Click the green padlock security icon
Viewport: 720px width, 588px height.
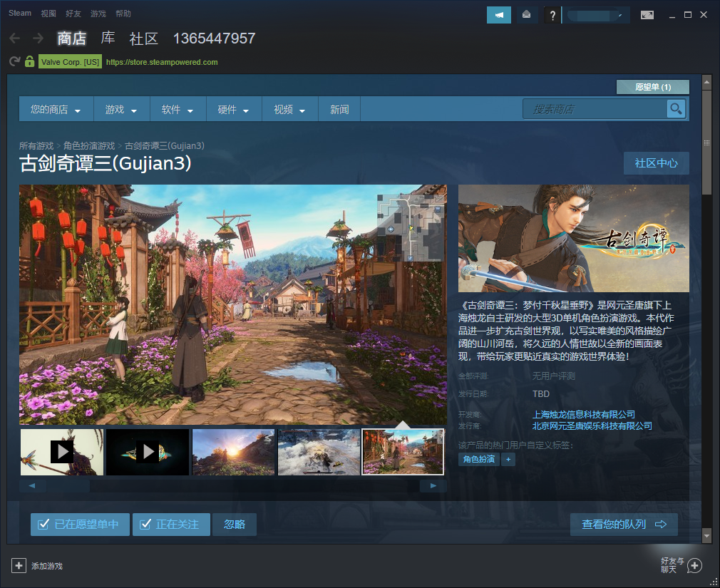[30, 61]
